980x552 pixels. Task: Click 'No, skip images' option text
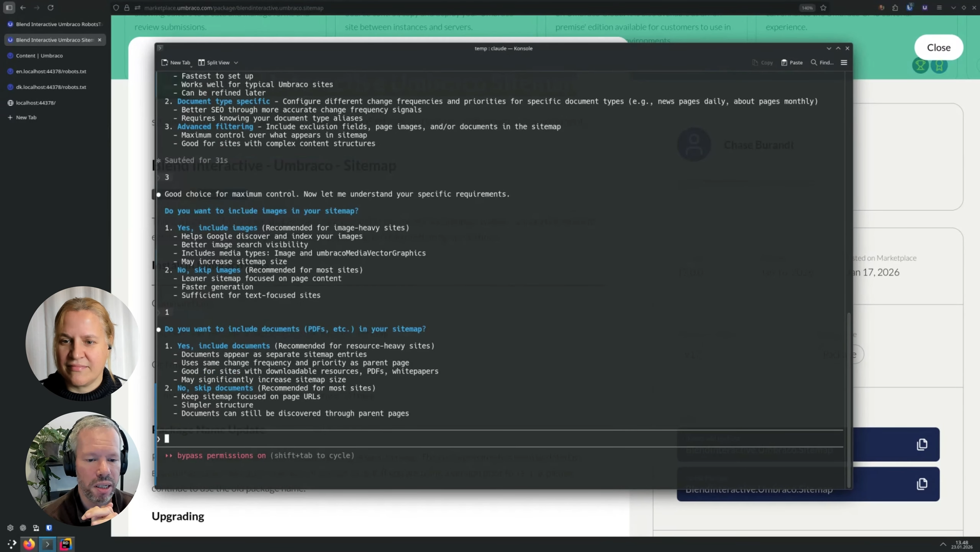(x=209, y=270)
